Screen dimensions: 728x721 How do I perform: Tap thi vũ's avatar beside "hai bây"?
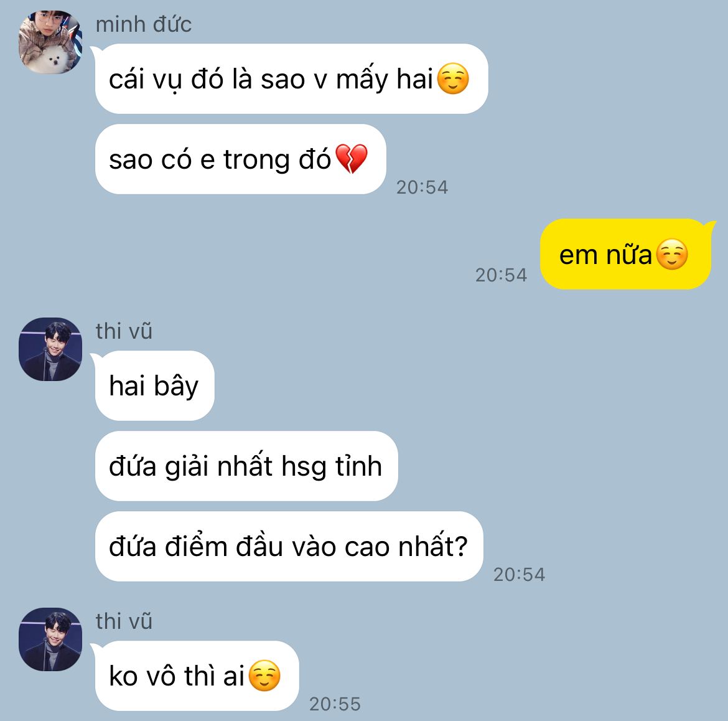(50, 349)
